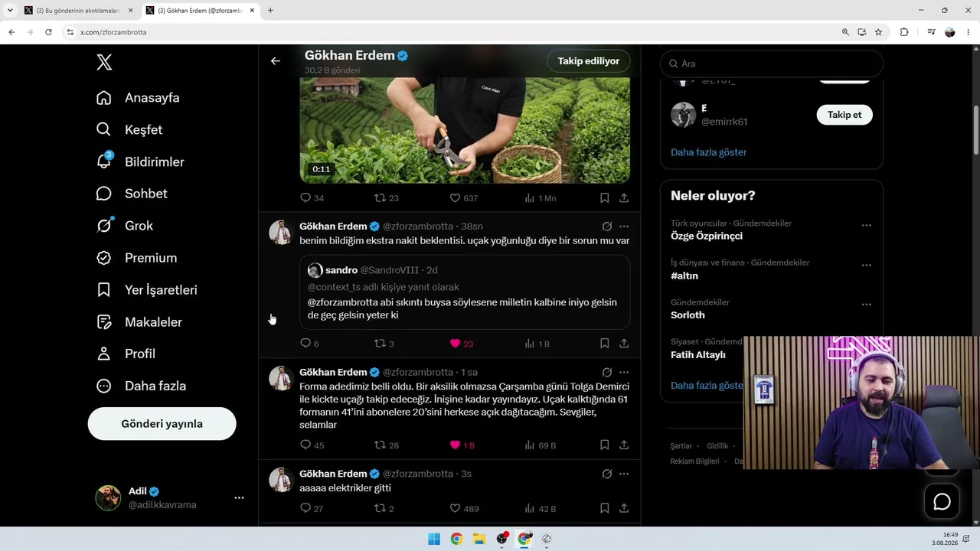Open more options on aaaaa elektrikler gitti tweet
The height and width of the screenshot is (551, 980).
[x=624, y=474]
